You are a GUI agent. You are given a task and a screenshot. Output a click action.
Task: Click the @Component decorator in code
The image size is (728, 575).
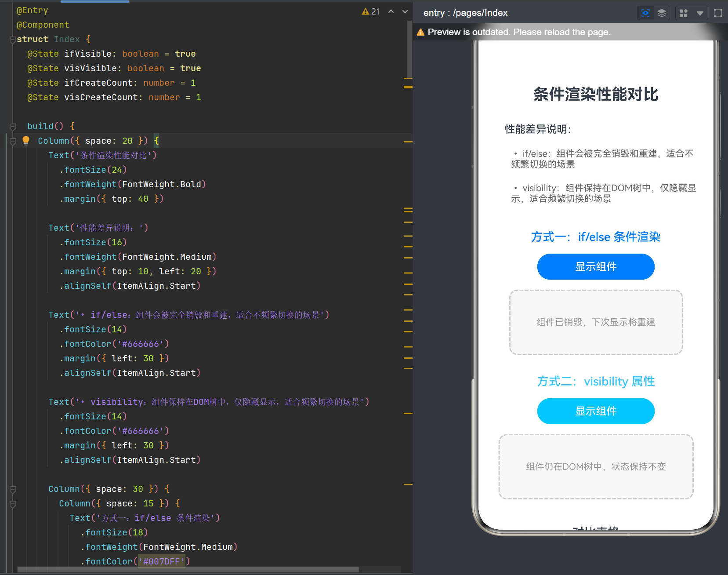tap(43, 25)
